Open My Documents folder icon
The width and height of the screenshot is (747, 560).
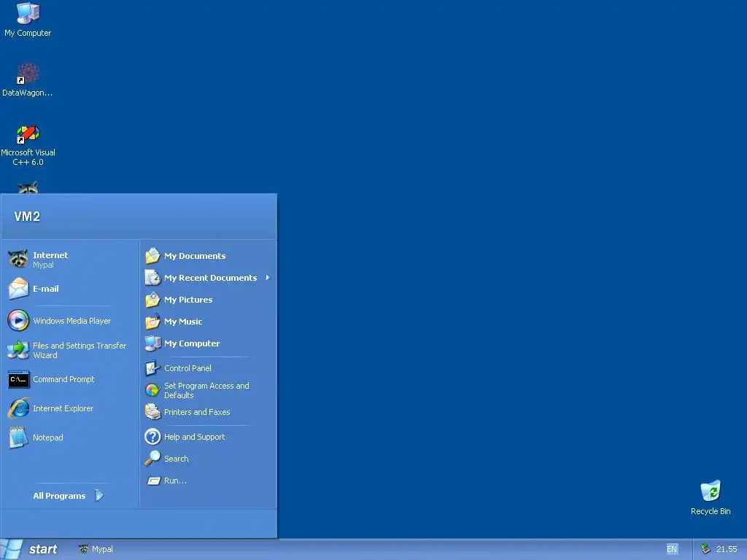152,256
